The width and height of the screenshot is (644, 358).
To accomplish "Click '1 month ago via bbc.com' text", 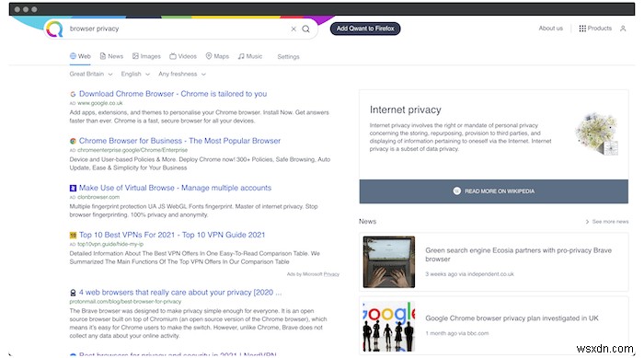I will [457, 333].
